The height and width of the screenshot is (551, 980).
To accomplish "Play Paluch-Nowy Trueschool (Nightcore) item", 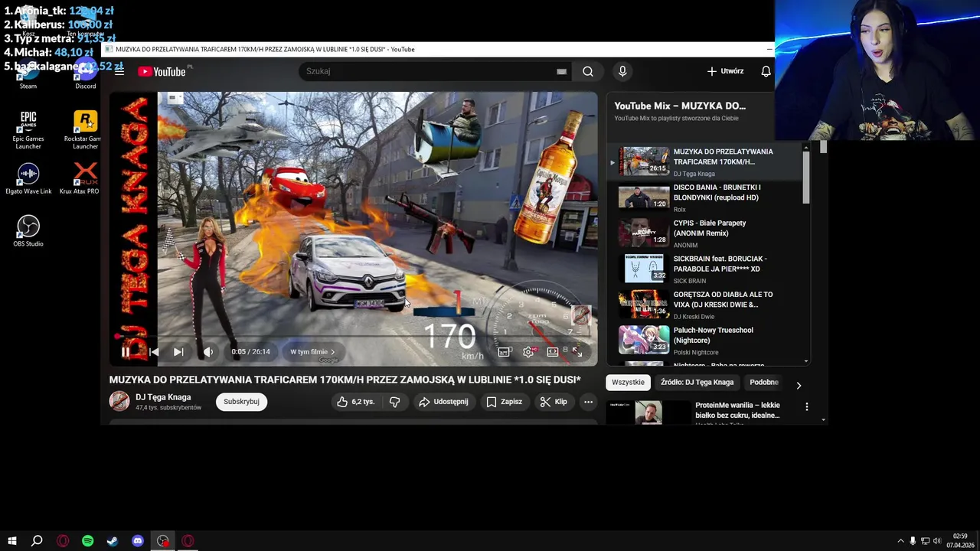I will pyautogui.click(x=704, y=341).
